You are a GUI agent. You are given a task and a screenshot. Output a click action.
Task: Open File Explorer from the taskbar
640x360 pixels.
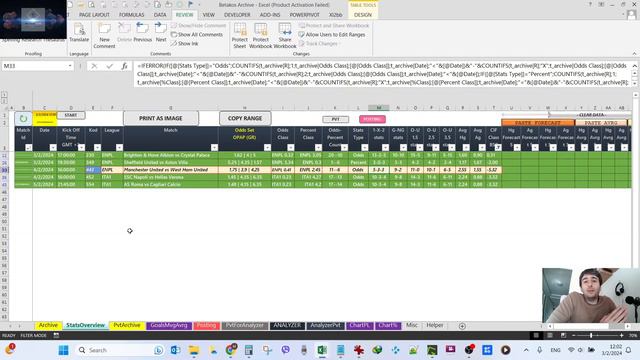click(x=194, y=350)
